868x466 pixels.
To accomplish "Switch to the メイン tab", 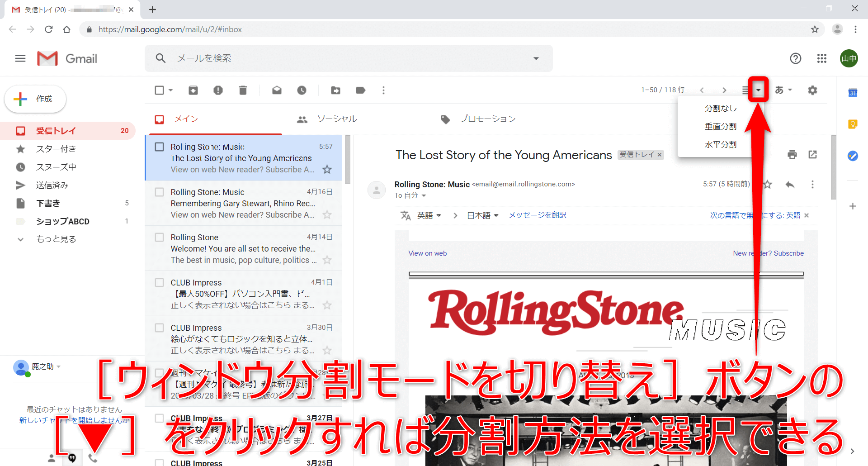I will coord(215,119).
